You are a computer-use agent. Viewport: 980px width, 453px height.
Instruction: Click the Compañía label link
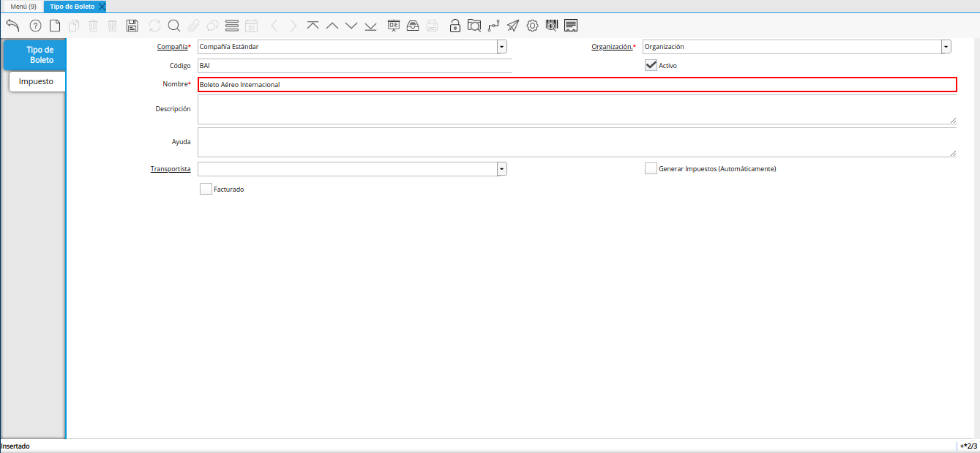(172, 46)
